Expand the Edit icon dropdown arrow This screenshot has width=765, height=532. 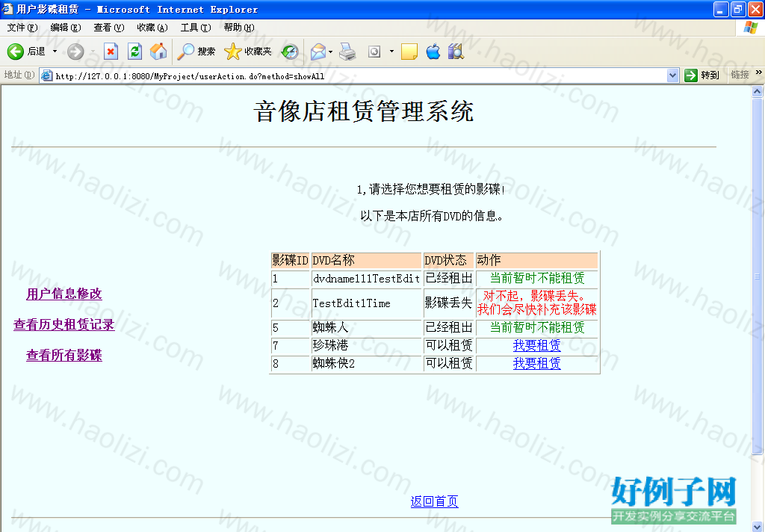391,52
